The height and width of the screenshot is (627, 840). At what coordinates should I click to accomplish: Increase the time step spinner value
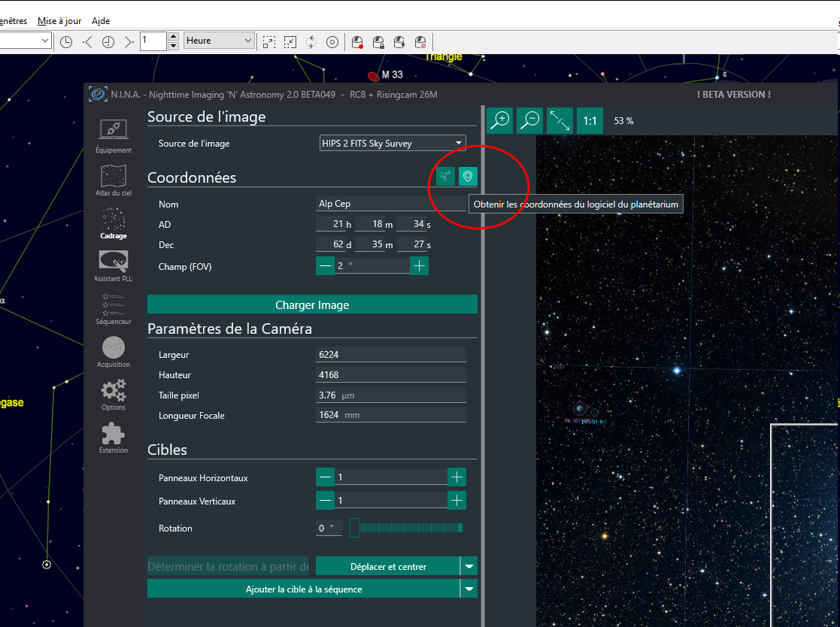173,36
